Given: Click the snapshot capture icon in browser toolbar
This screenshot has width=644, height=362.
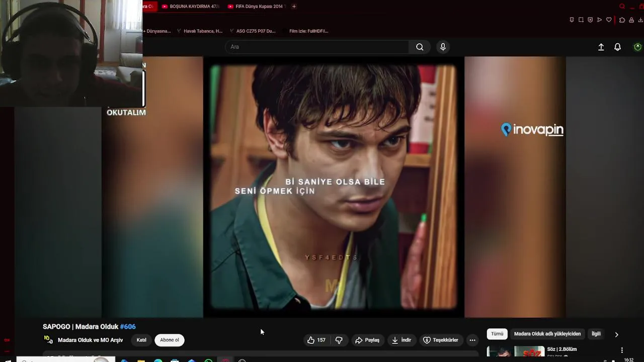Looking at the screenshot, I should pos(581,20).
